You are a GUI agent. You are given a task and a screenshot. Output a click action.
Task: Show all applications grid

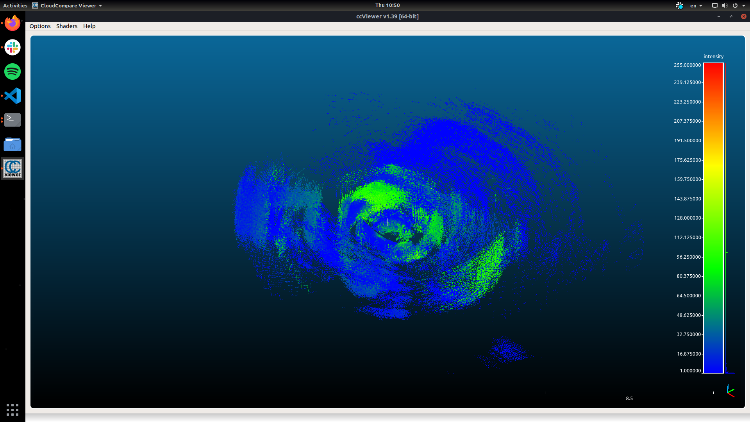tap(13, 409)
